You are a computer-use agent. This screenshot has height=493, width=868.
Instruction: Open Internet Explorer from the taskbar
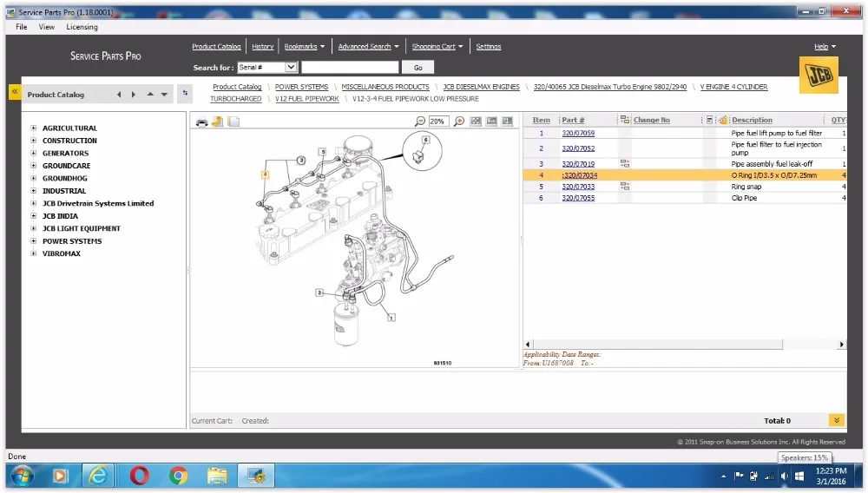click(99, 476)
